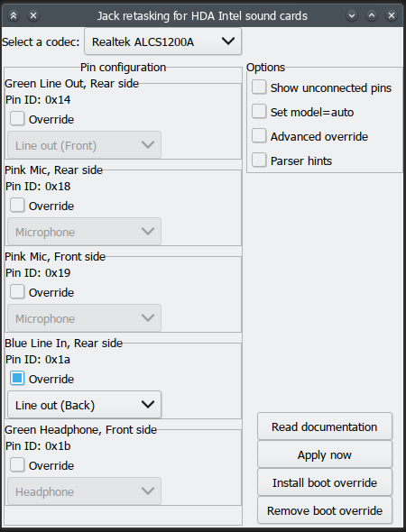The image size is (406, 532).
Task: Click the Line out (Front) combo box
Action: pyautogui.click(x=84, y=145)
